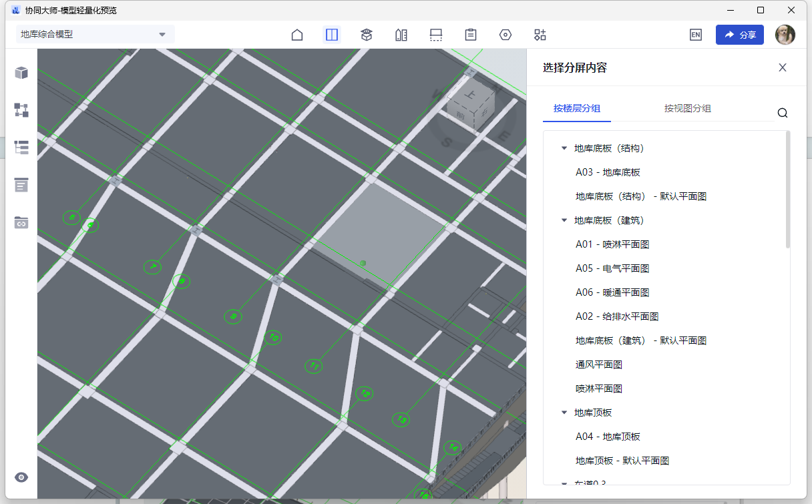
Task: Maximize the 协同大师 window
Action: [x=761, y=10]
